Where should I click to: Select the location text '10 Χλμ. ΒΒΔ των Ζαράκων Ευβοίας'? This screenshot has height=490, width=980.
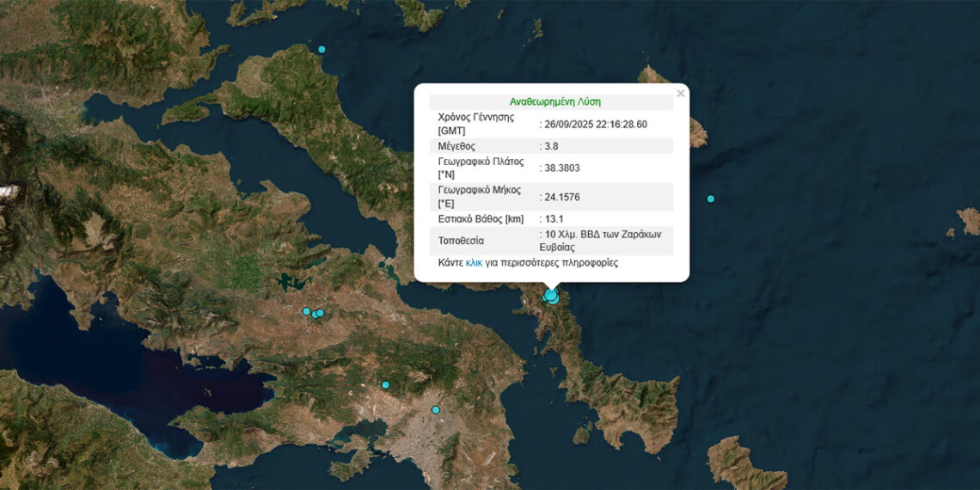(x=600, y=240)
